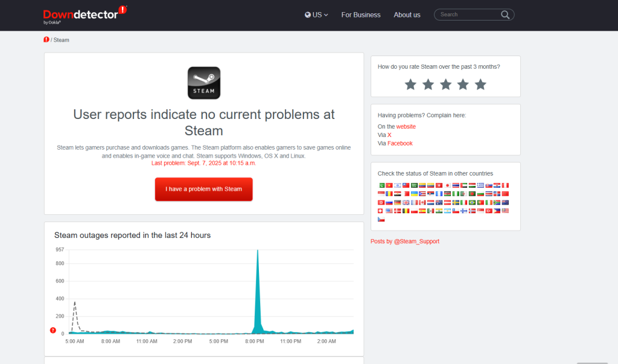Viewport: 618px width, 364px height.
Task: Select the Pakistan flag
Action: [381, 185]
